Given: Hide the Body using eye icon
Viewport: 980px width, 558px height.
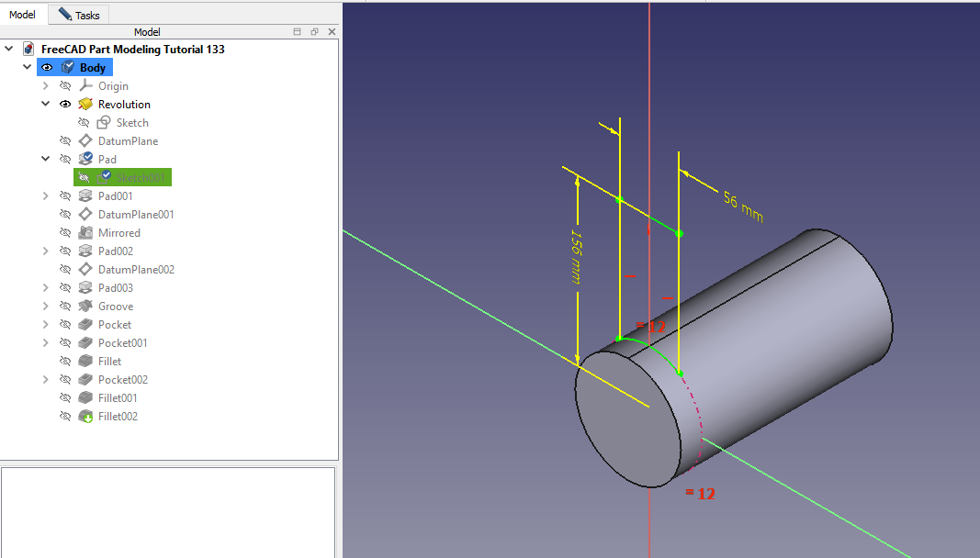Looking at the screenshot, I should [47, 68].
